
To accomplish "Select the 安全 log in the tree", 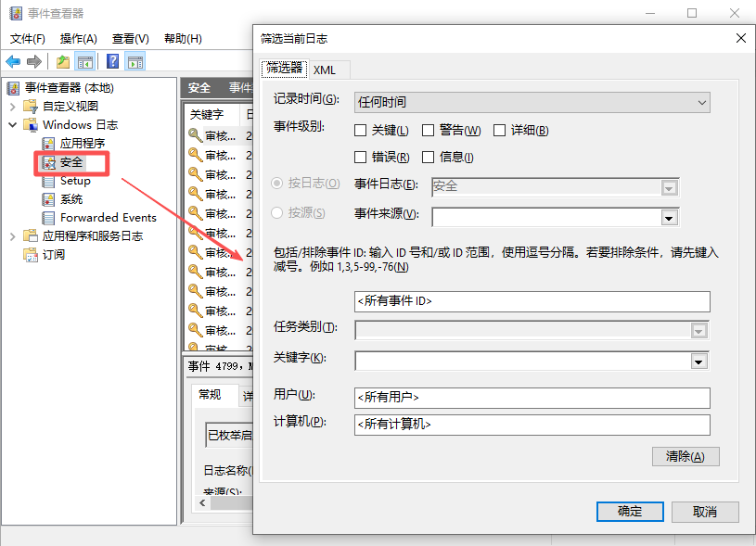I will (71, 162).
